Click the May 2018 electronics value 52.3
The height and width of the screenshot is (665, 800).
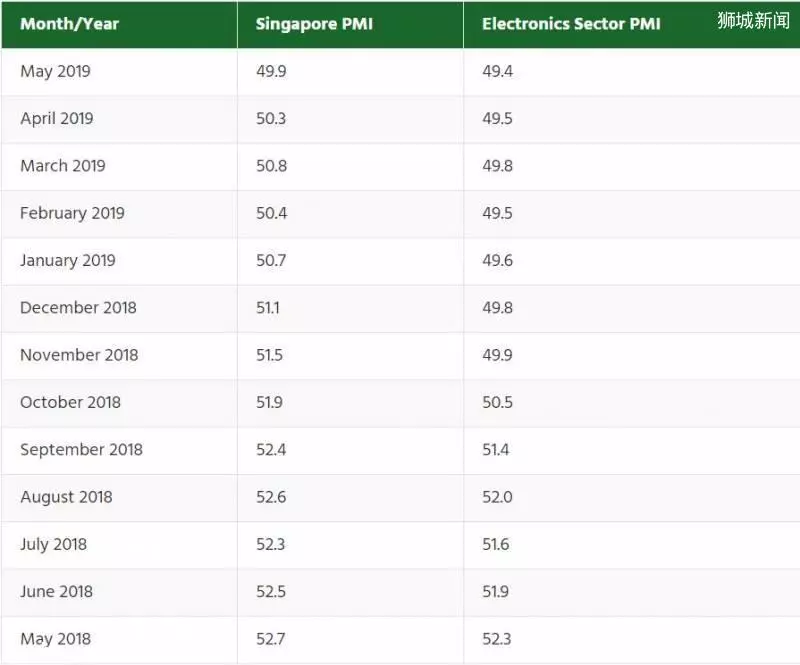tap(497, 639)
